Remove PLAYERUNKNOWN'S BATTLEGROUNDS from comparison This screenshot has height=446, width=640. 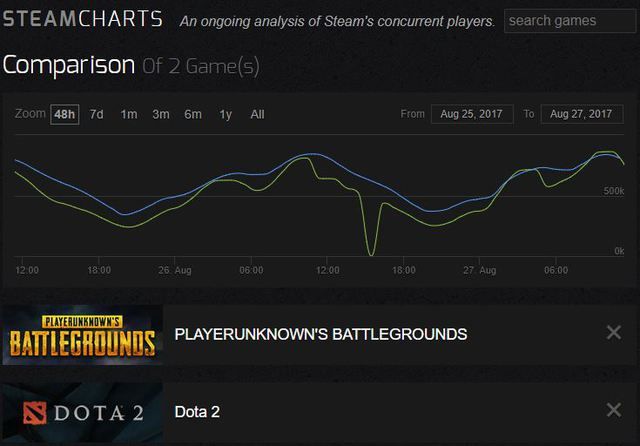coord(614,333)
